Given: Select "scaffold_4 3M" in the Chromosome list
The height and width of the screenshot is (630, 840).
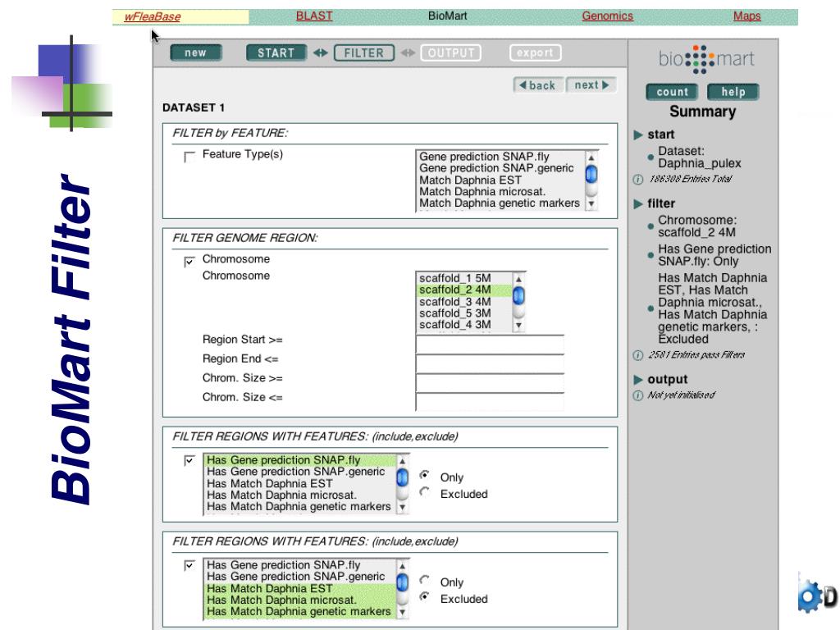Looking at the screenshot, I should [464, 325].
